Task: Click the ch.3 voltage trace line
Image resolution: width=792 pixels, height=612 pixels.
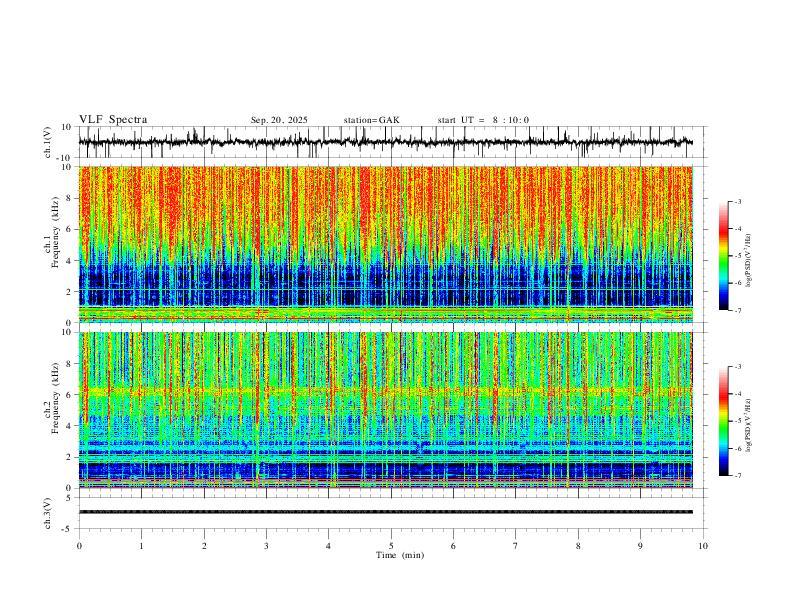Action: tap(386, 512)
